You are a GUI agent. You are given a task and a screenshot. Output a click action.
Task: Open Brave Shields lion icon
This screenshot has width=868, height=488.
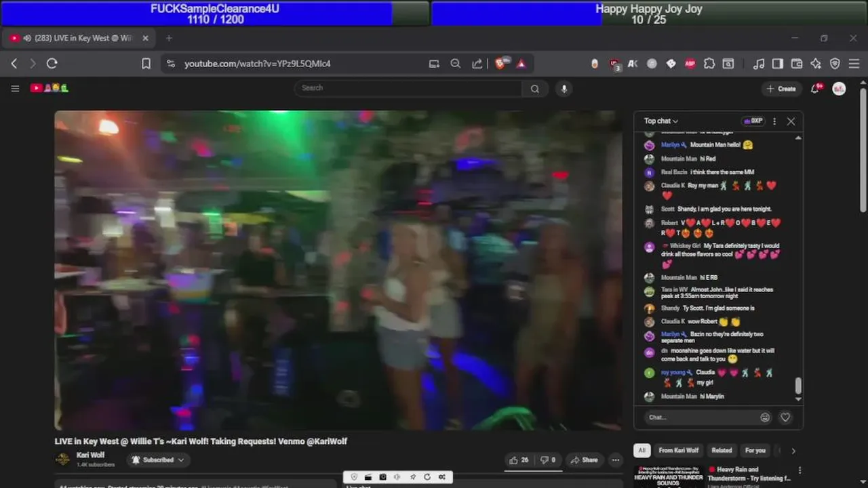click(502, 63)
